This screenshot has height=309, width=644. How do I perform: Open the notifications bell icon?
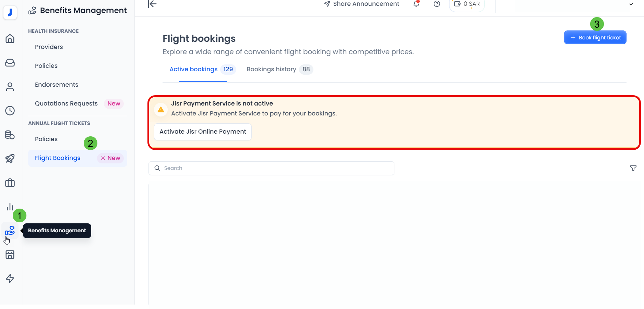click(x=416, y=4)
